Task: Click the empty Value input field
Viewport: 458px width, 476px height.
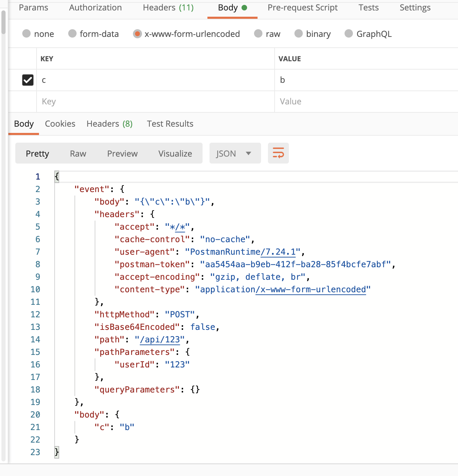Action: pos(365,102)
